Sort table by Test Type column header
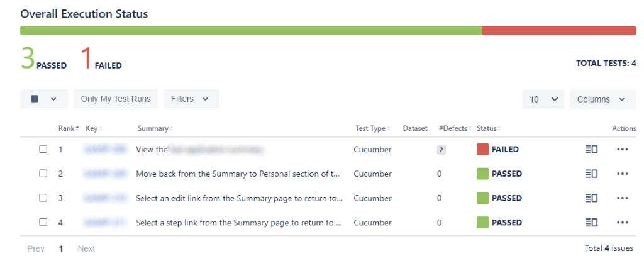 (373, 128)
